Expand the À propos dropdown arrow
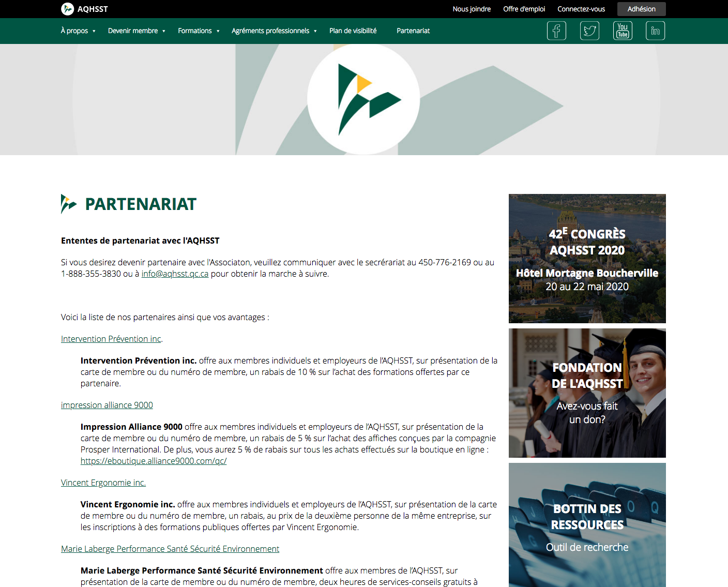The image size is (728, 587). point(94,31)
